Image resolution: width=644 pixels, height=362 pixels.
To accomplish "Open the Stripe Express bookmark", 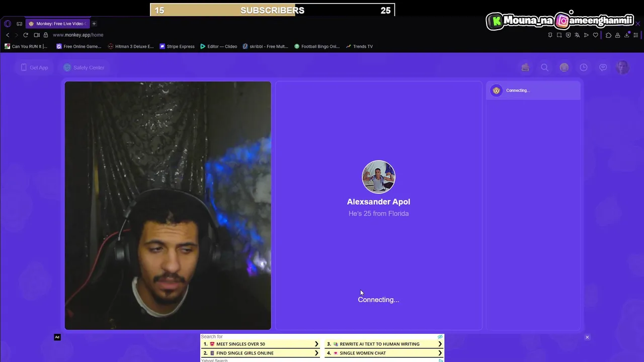I will (x=177, y=46).
